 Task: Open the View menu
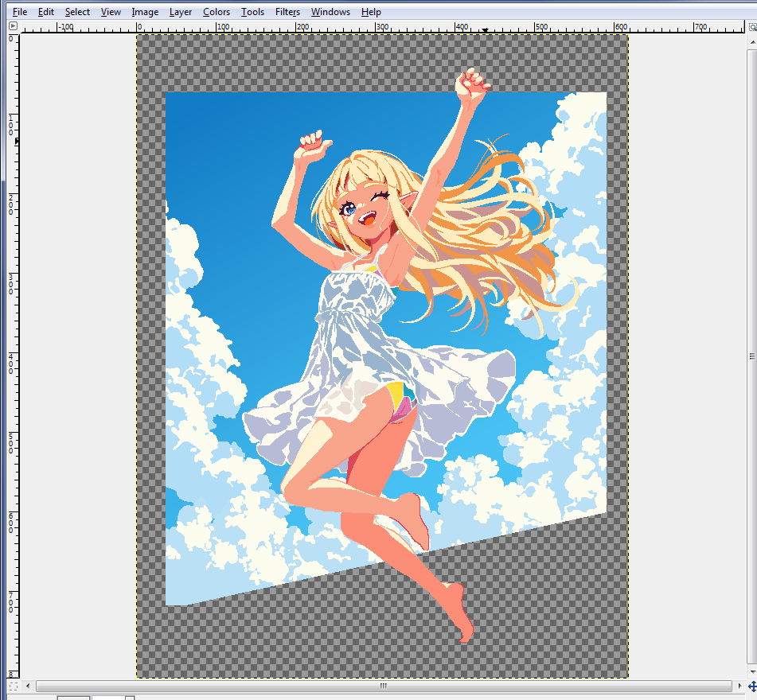(111, 12)
